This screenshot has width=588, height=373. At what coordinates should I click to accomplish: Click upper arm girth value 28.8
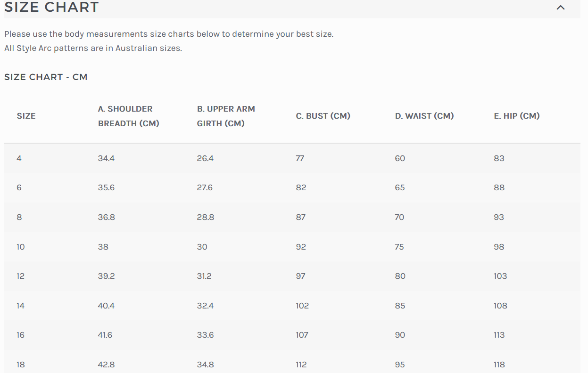tap(205, 217)
